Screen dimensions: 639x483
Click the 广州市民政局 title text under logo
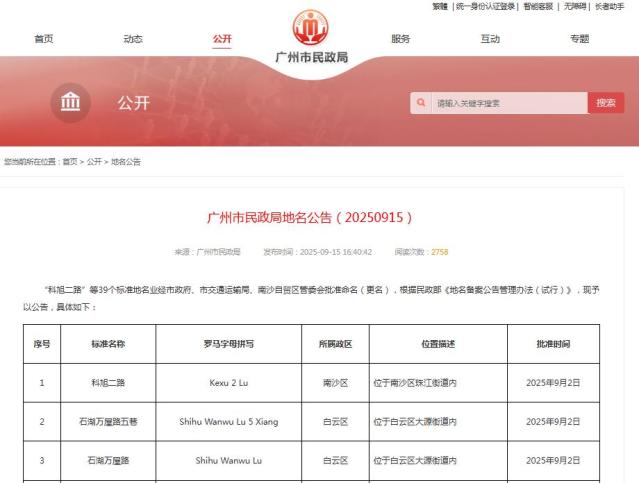[x=312, y=57]
